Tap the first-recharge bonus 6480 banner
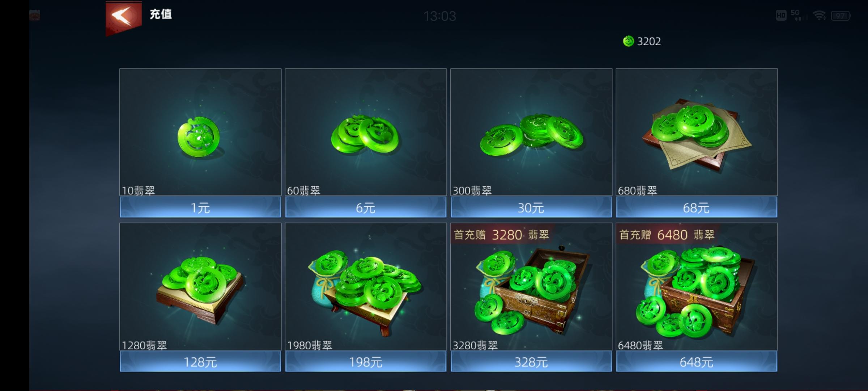868x391 pixels. click(667, 235)
